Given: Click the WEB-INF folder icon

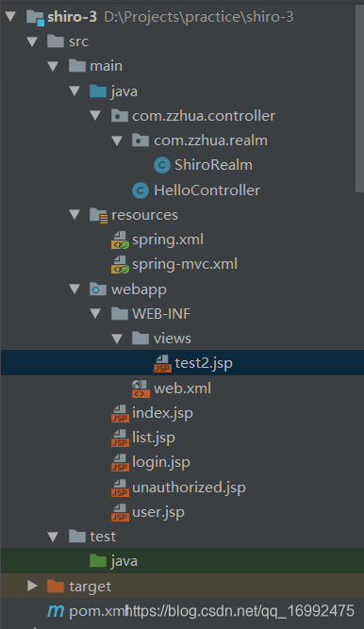Looking at the screenshot, I should coord(119,314).
